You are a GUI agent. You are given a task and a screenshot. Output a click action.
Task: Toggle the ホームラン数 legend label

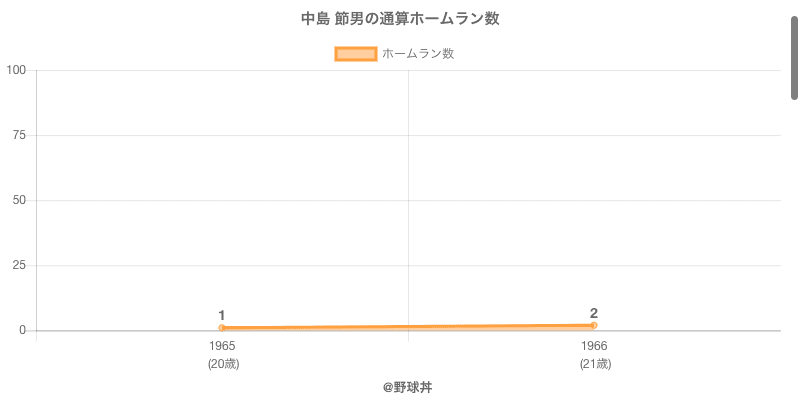click(x=418, y=54)
